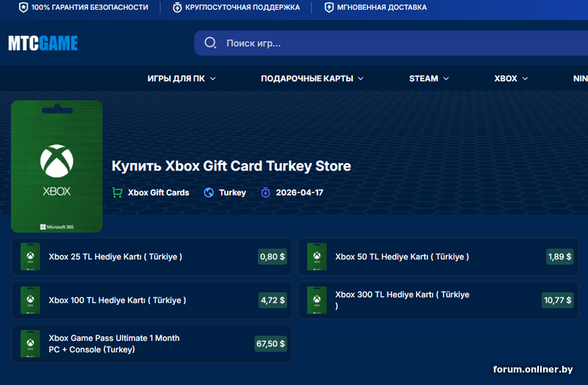
Task: Expand chevron next to STEAM
Action: 446,79
